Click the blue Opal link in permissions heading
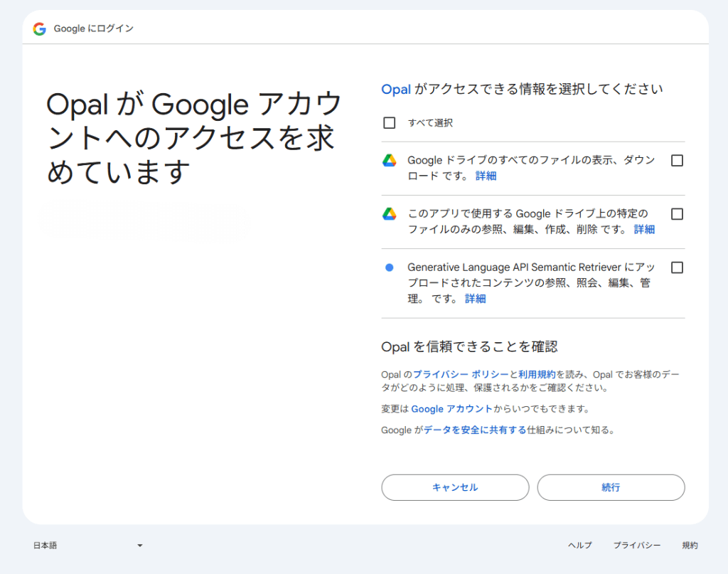Screen dimensions: 728x574 pyautogui.click(x=396, y=89)
